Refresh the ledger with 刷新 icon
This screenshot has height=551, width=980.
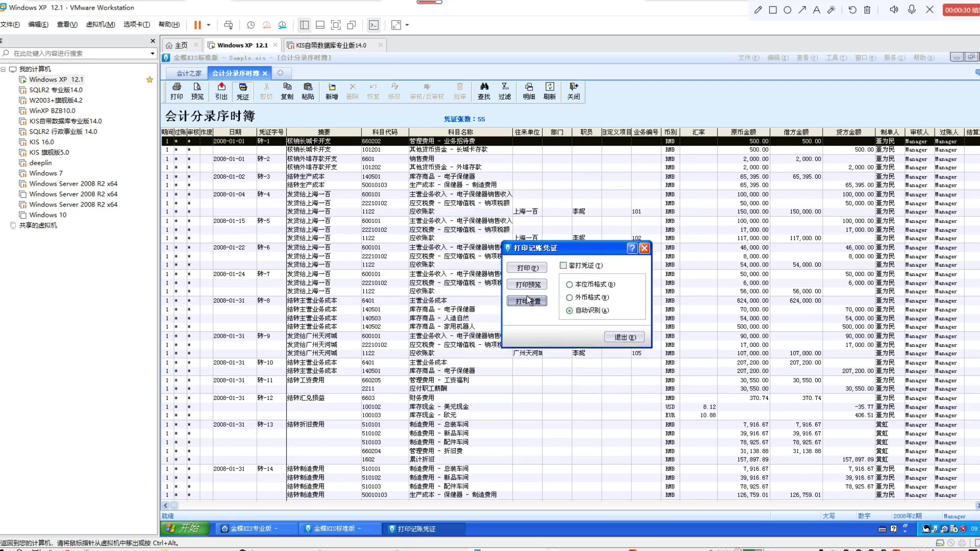[x=550, y=91]
